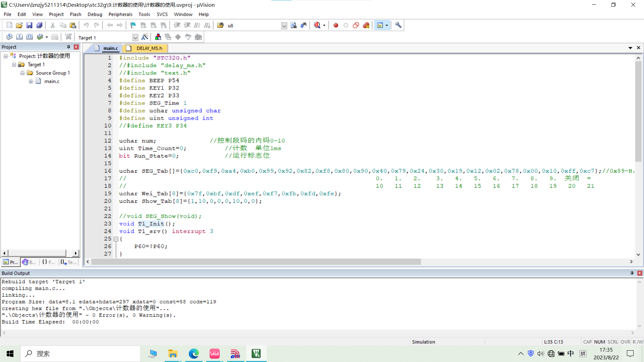
Task: Collapse the function body at line 25
Action: 116,239
